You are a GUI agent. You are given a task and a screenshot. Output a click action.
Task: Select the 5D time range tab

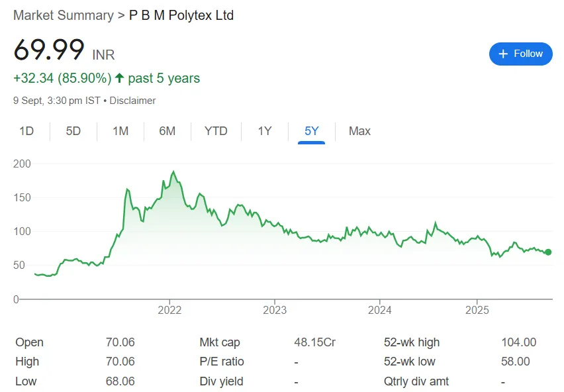click(73, 131)
